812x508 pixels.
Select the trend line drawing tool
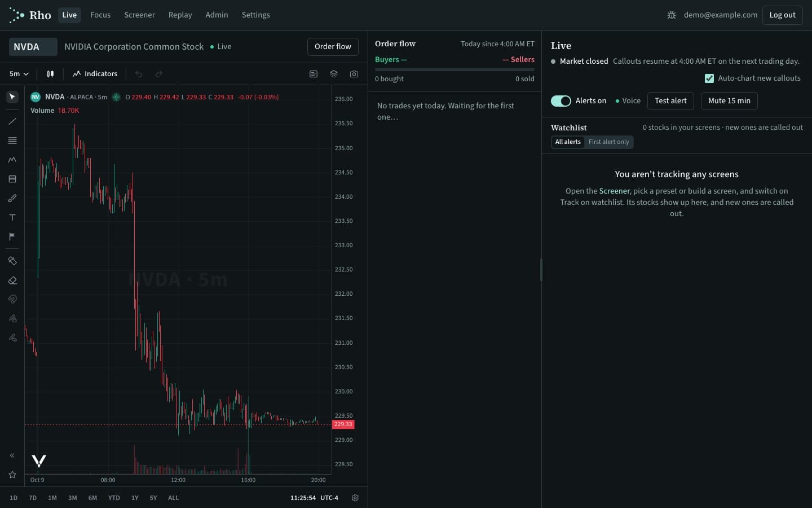pyautogui.click(x=12, y=121)
